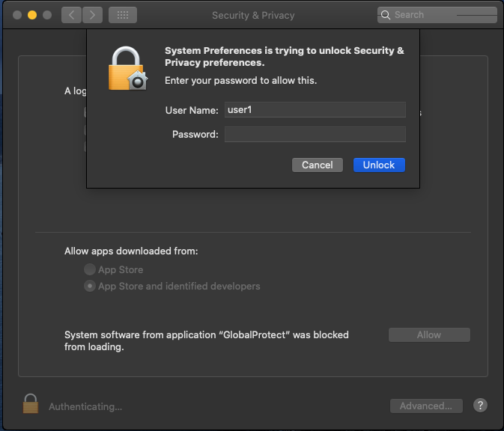Click the Search field in toolbar
The image size is (504, 431).
coord(438,15)
